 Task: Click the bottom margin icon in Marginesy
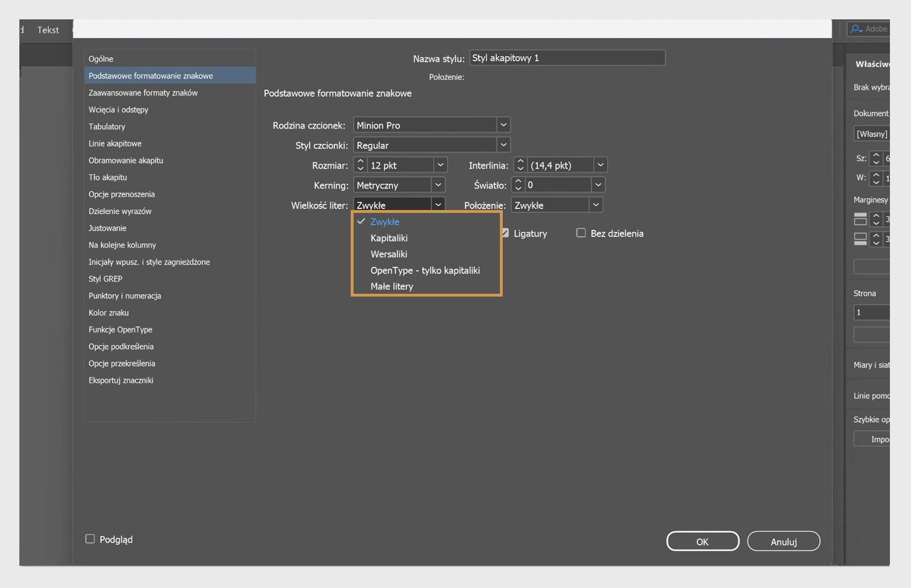tap(860, 239)
